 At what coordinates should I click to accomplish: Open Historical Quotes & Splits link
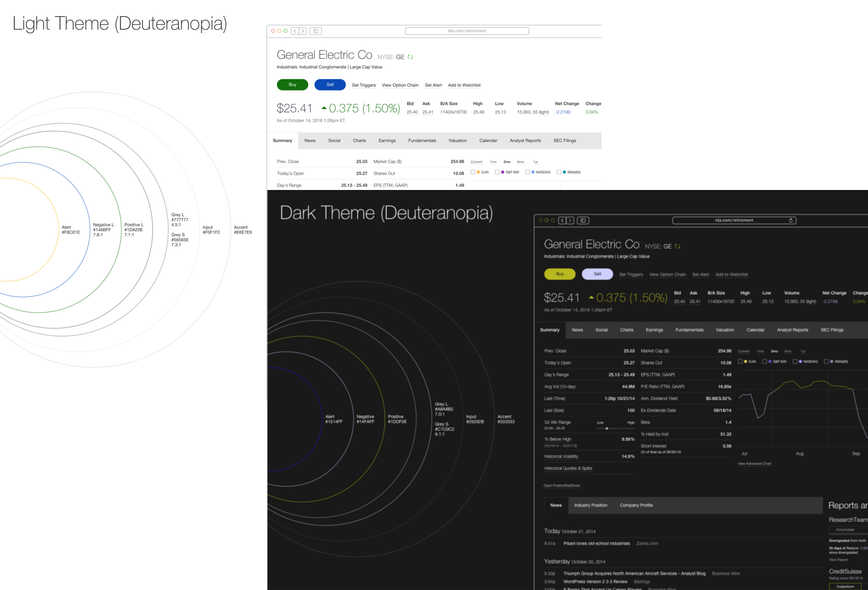(x=568, y=468)
